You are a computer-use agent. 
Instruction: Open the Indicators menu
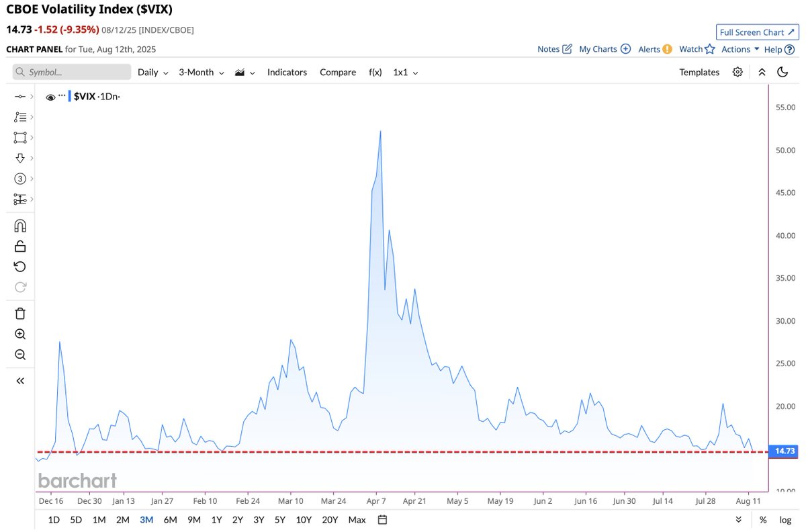click(287, 72)
